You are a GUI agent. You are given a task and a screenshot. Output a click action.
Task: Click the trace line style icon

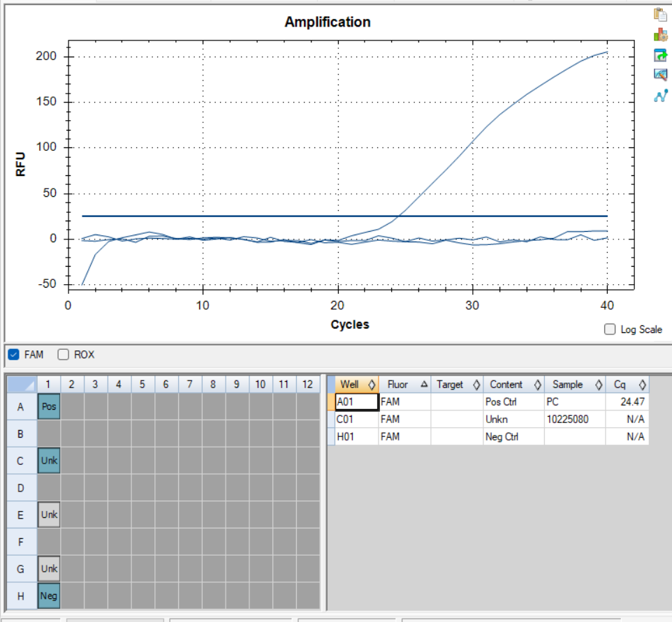[659, 96]
